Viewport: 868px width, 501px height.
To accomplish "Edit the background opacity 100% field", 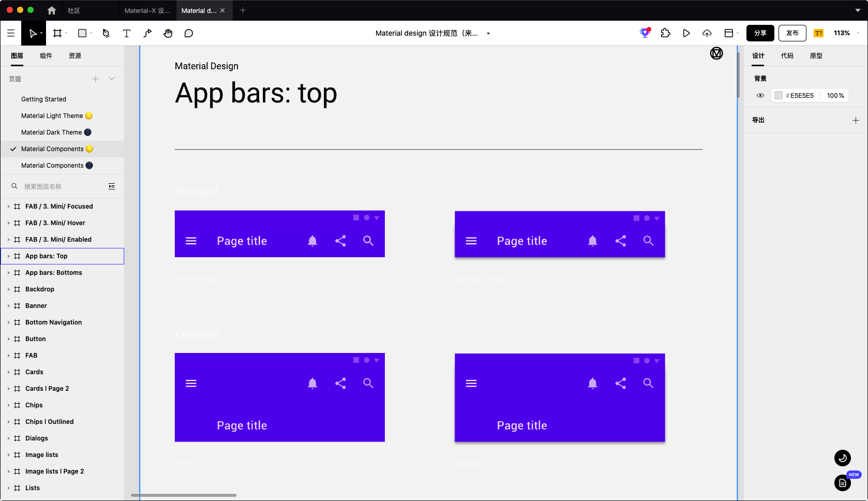I will tap(835, 95).
